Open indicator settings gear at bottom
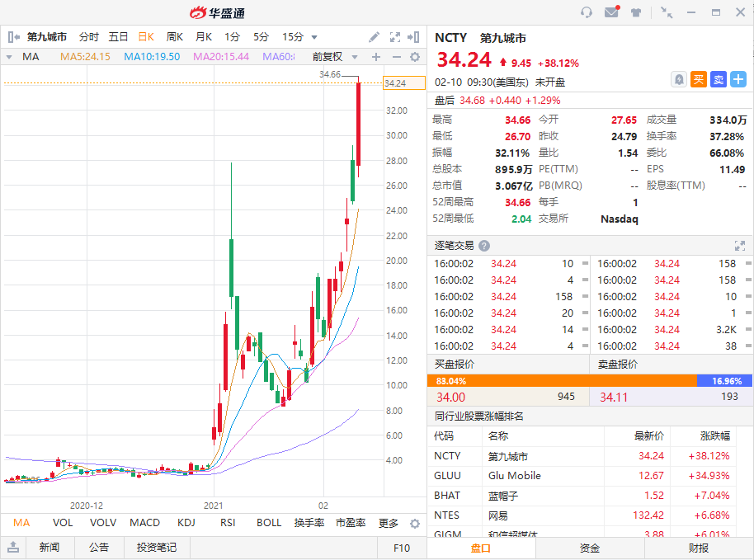 coord(414,524)
